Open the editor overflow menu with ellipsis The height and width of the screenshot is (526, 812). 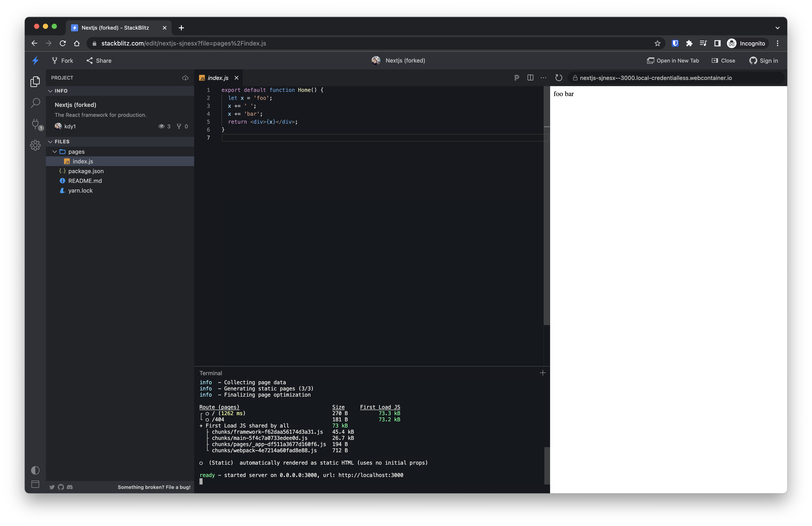click(x=543, y=78)
